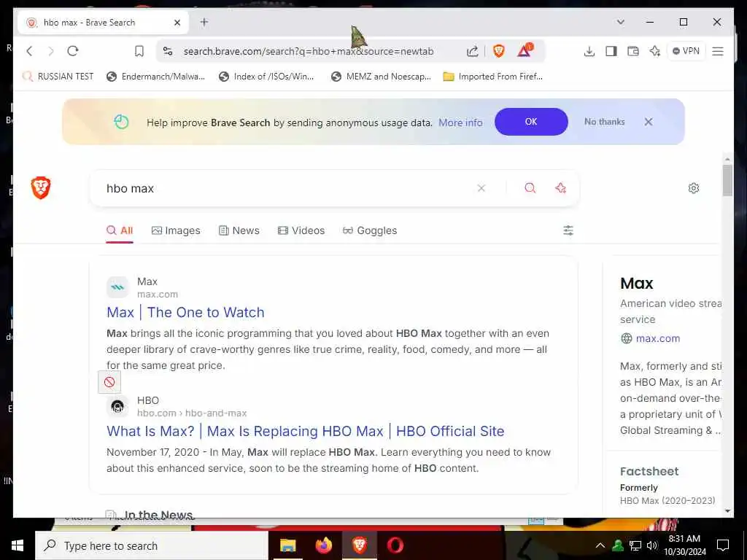
Task: Open File Explorer from the taskbar
Action: (287, 545)
